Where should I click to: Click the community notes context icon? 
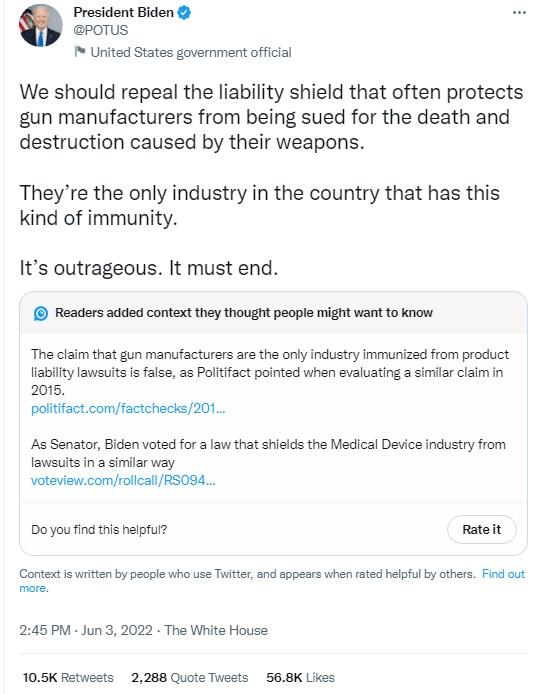coord(41,313)
